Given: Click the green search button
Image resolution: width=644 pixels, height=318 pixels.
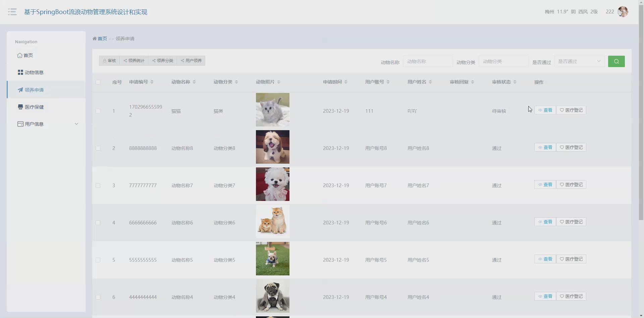Looking at the screenshot, I should (x=616, y=61).
